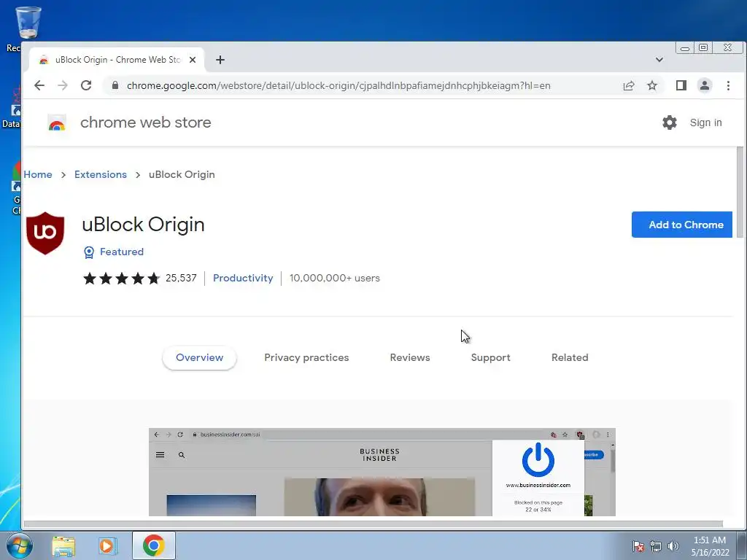Click the Featured label text

coord(122,252)
